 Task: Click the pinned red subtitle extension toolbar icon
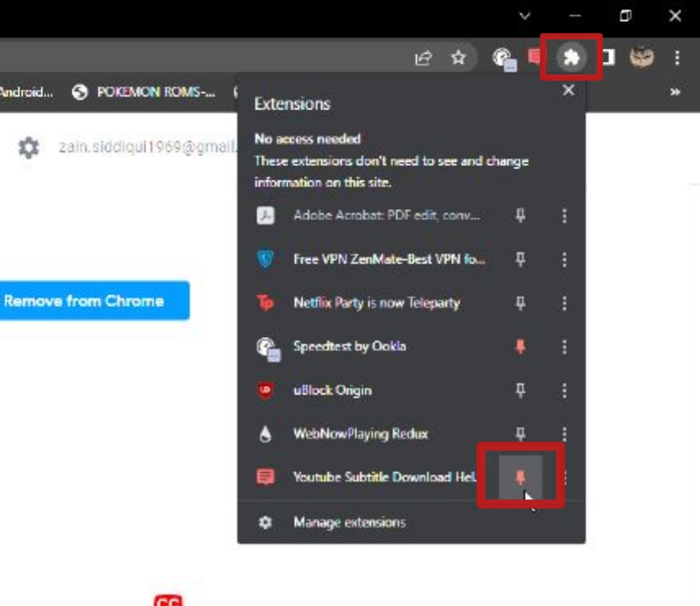pos(534,56)
